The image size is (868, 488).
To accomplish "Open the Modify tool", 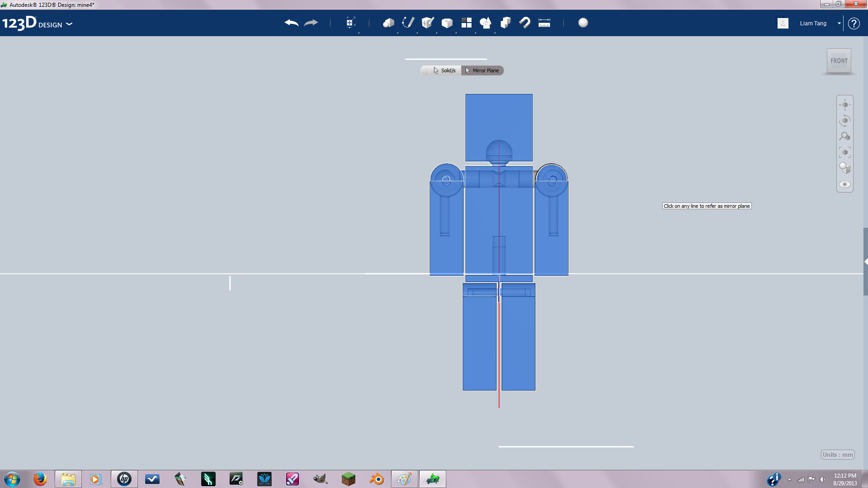I will 447,23.
